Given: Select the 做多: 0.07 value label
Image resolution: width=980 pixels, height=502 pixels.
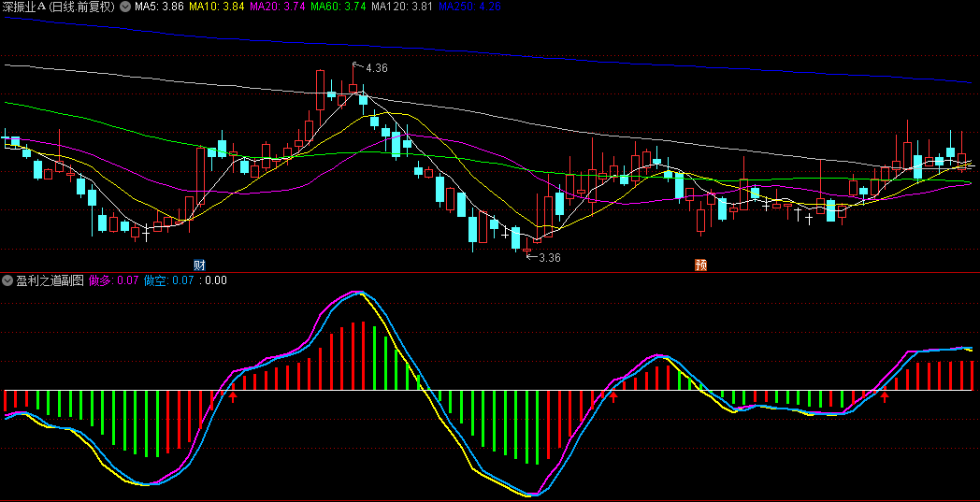Looking at the screenshot, I should (x=114, y=280).
